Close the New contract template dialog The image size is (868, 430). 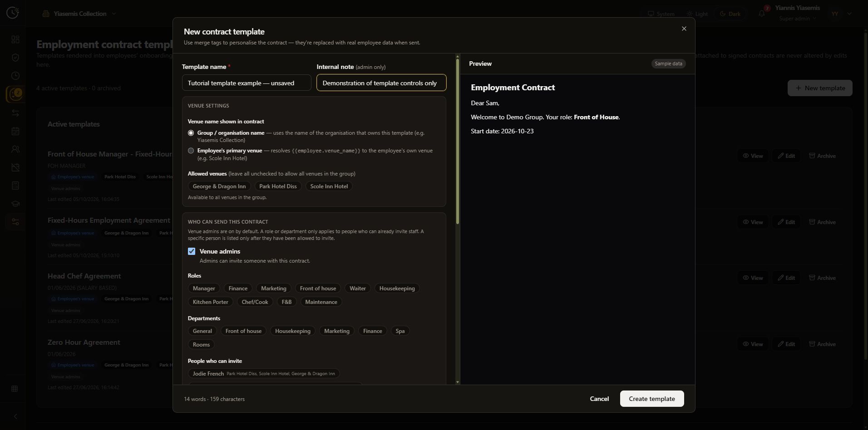coord(684,29)
